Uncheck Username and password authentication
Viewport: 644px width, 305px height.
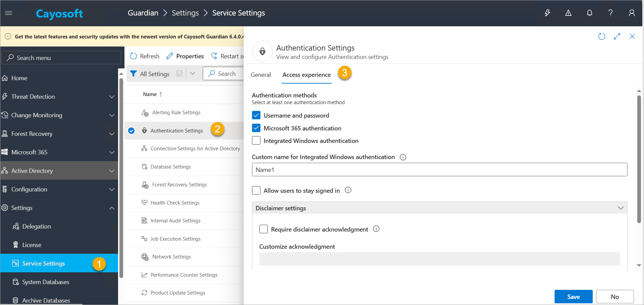point(256,115)
